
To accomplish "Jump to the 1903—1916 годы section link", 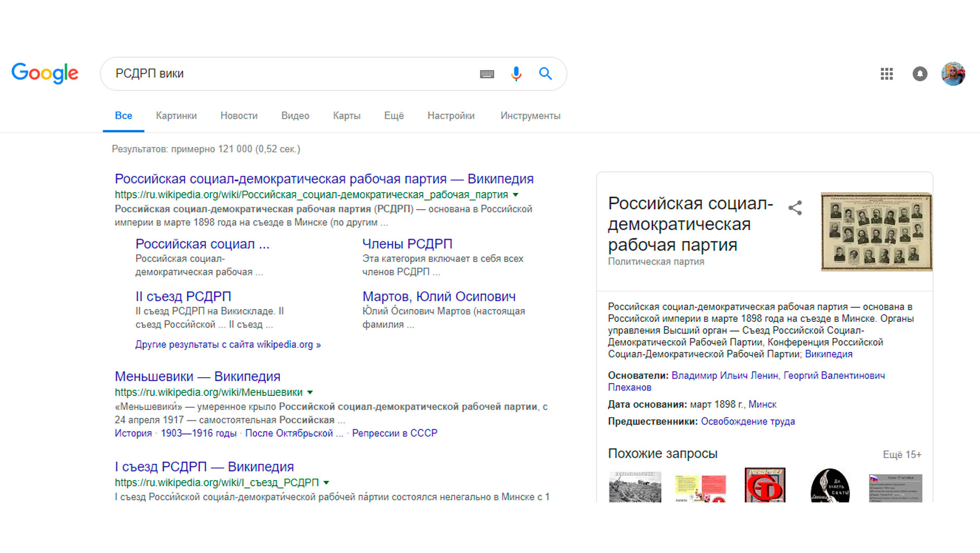I will click(x=199, y=433).
